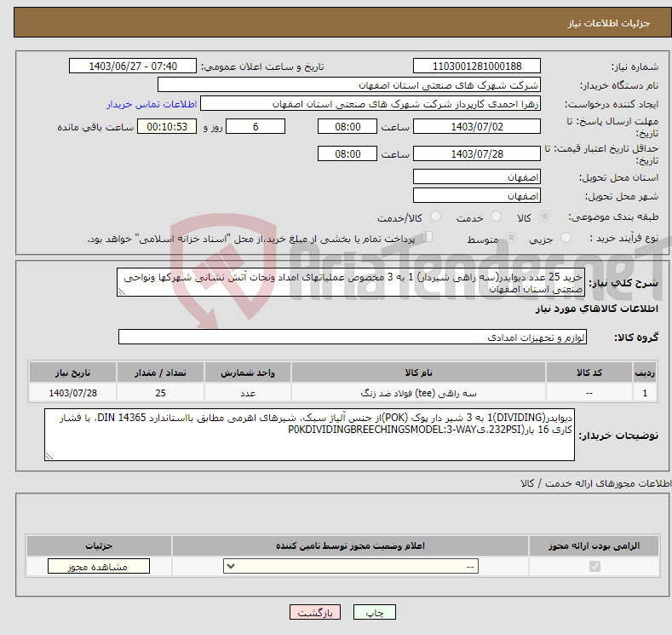Select the کالا/خدمت radio button
This screenshot has width=672, height=635.
[435, 216]
